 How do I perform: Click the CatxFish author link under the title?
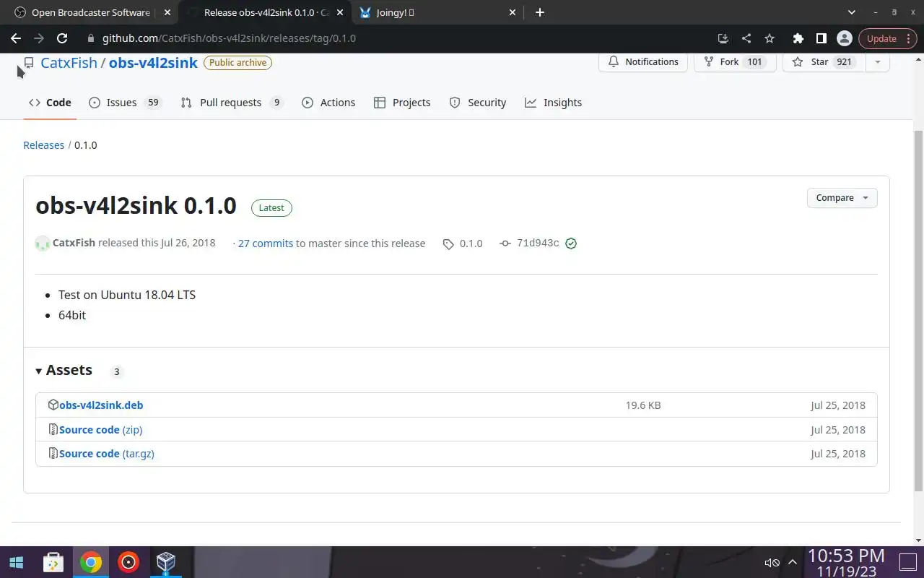[74, 243]
